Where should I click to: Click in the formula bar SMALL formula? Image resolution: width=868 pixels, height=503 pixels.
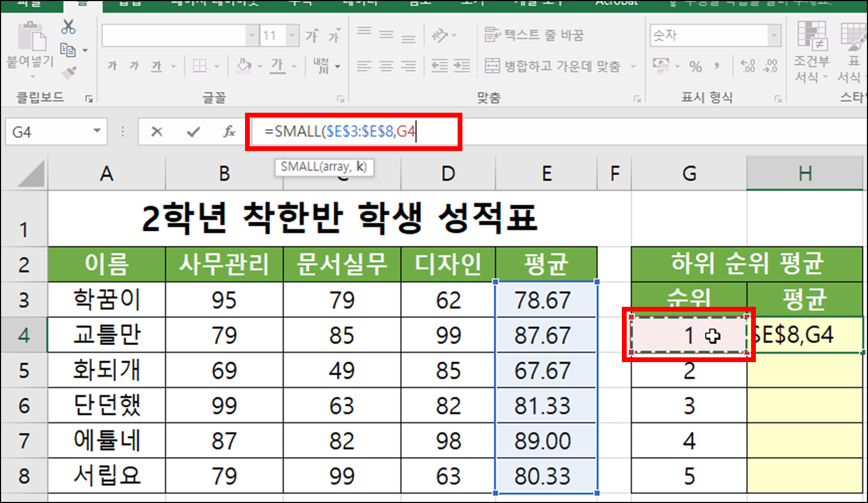(x=340, y=131)
